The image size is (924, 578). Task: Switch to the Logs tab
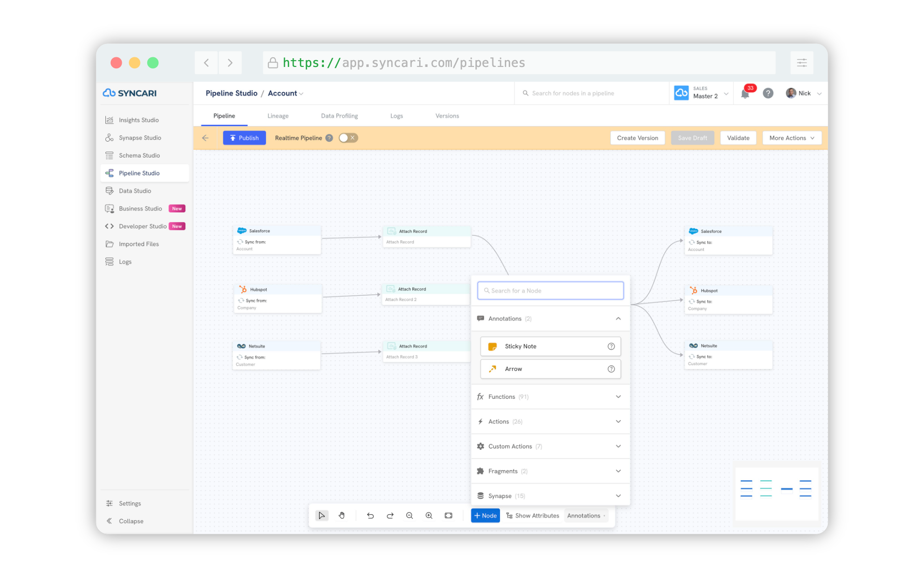[x=397, y=116]
